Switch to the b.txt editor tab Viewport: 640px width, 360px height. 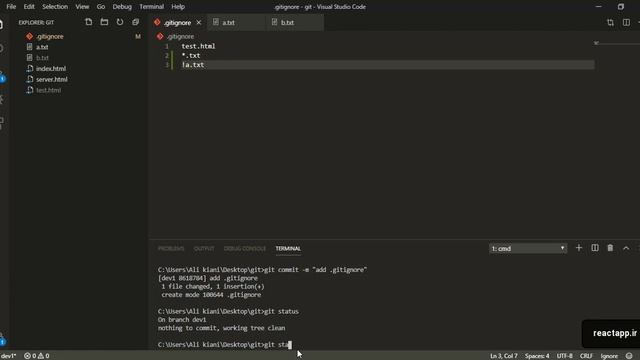tap(295, 22)
